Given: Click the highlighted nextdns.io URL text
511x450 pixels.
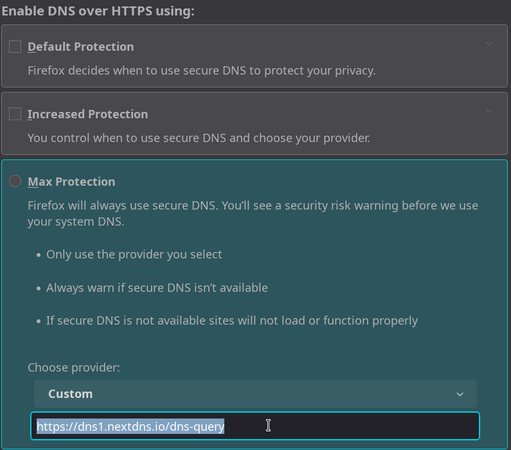Looking at the screenshot, I should pyautogui.click(x=130, y=426).
